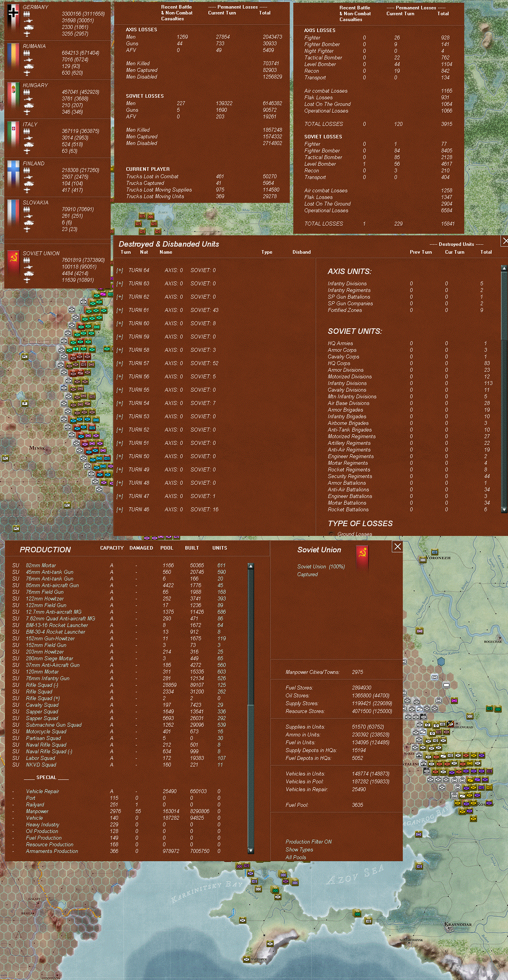Close the Soviet Union production window
The width and height of the screenshot is (508, 980).
[397, 546]
